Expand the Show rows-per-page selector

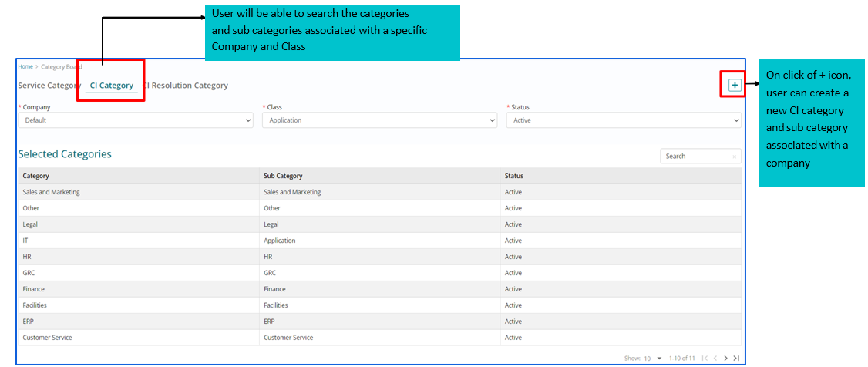click(659, 358)
